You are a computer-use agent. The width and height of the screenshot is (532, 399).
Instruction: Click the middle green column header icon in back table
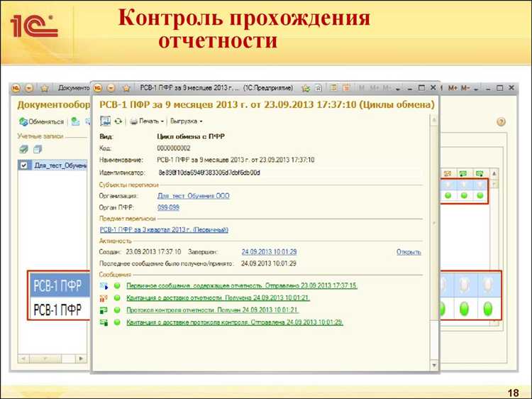[463, 173]
